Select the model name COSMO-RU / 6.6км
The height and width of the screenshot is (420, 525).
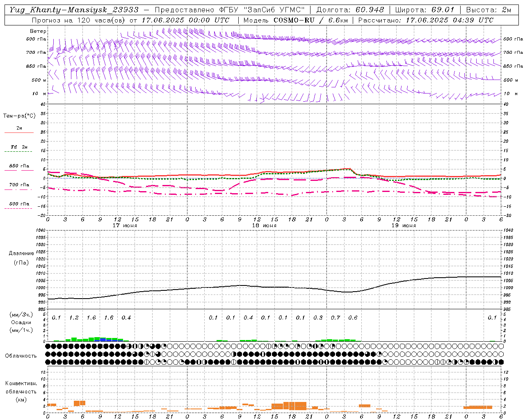pos(311,20)
